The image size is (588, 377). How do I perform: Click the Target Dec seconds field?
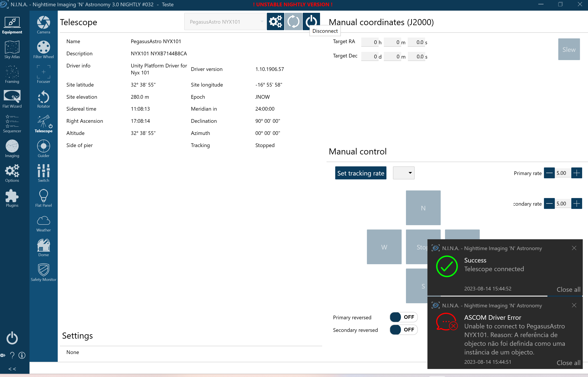tap(416, 57)
